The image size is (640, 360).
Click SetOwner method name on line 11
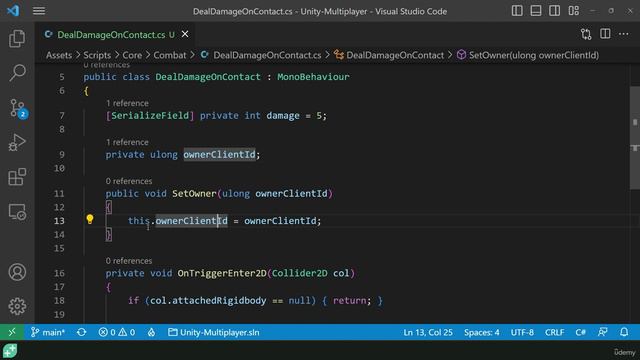[194, 193]
